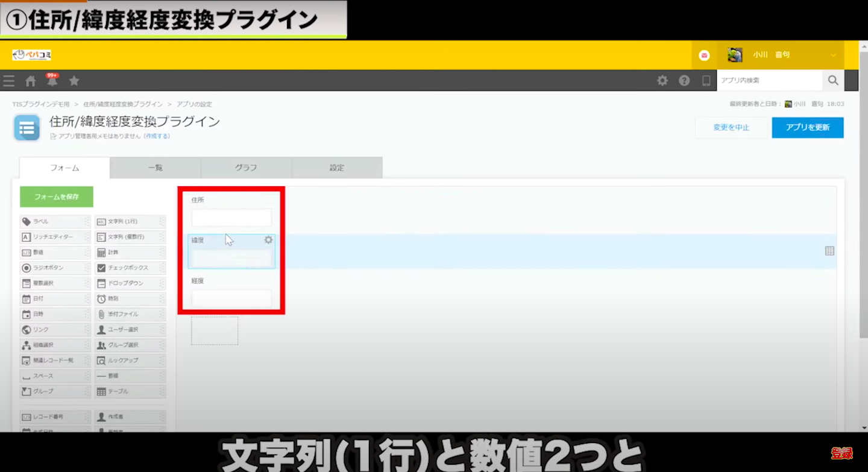Click the アプリを更新 button
Viewport: 868px width, 472px height.
click(807, 128)
